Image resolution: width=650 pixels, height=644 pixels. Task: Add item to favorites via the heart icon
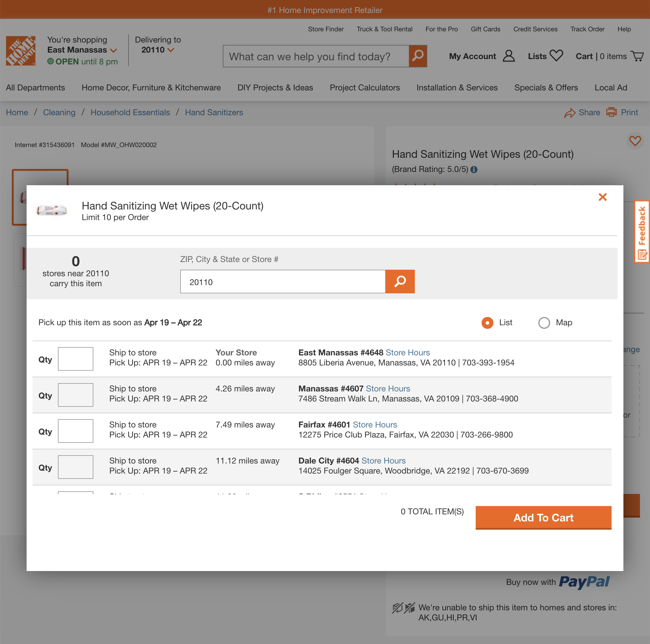point(635,141)
